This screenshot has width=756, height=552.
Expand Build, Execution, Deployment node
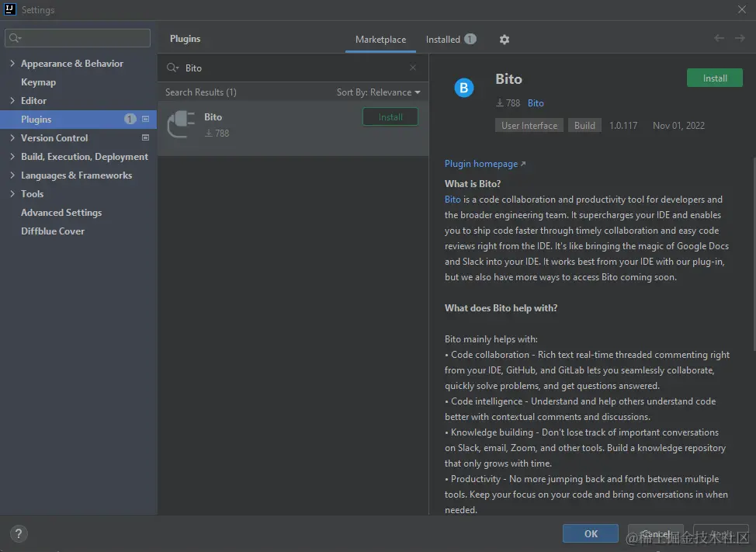pos(12,156)
